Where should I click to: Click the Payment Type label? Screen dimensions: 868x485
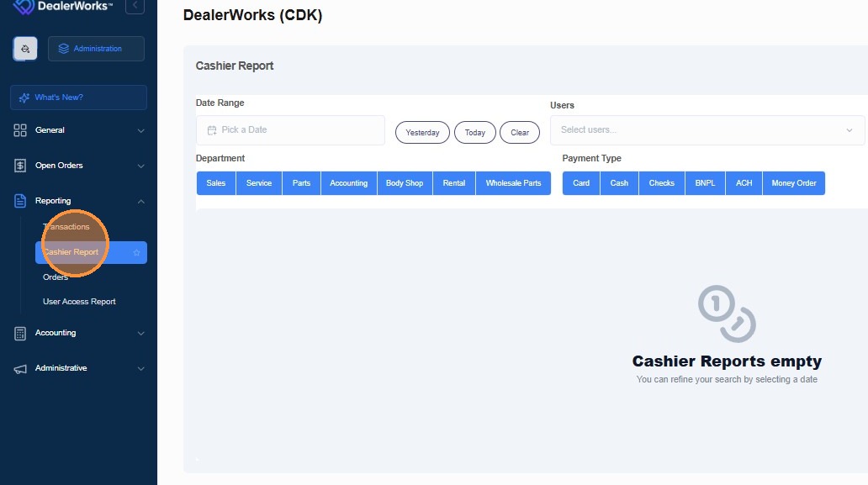click(592, 158)
